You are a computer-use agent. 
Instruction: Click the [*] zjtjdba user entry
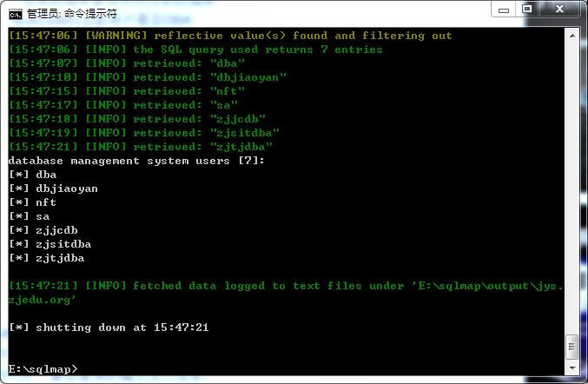pyautogui.click(x=47, y=258)
